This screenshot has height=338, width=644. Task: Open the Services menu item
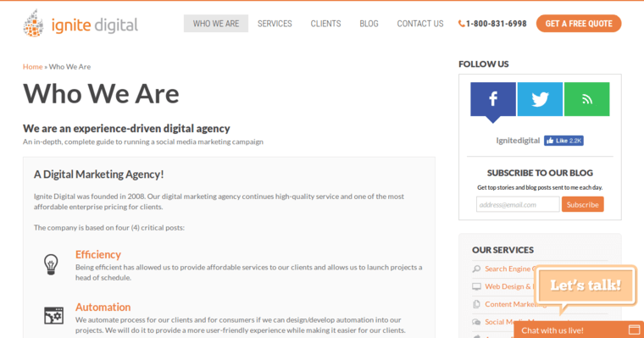[x=275, y=24]
